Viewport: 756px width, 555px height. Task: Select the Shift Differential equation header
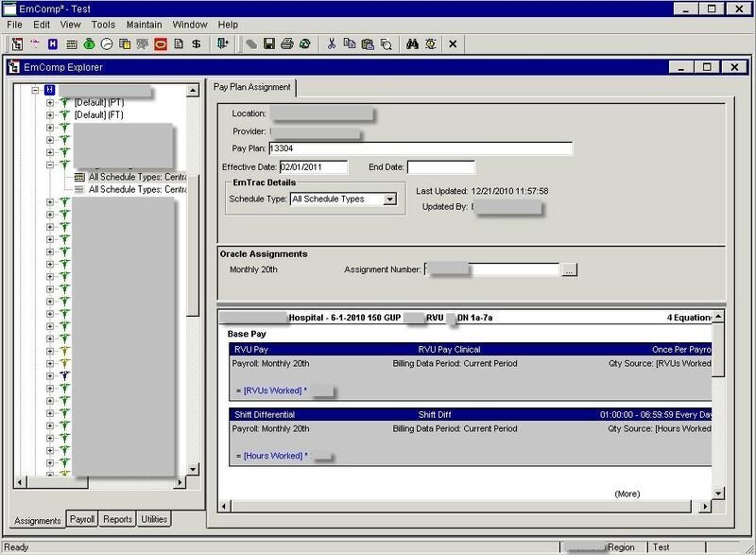(471, 415)
